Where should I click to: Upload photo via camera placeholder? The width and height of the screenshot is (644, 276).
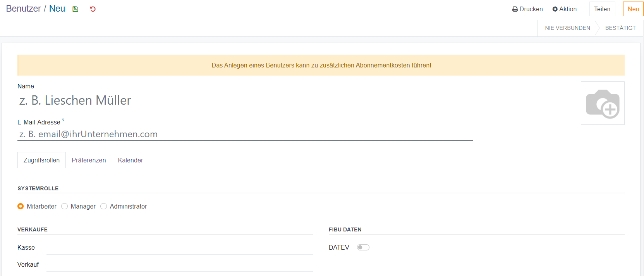point(602,103)
